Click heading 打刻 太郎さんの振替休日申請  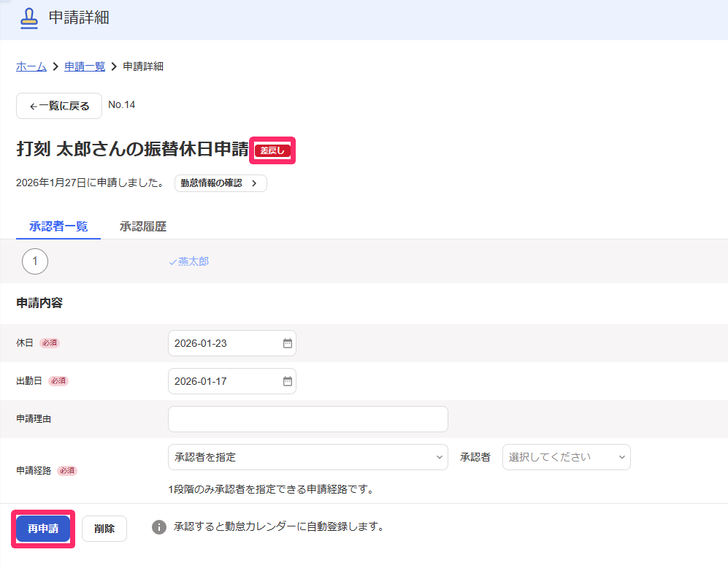pos(133,149)
